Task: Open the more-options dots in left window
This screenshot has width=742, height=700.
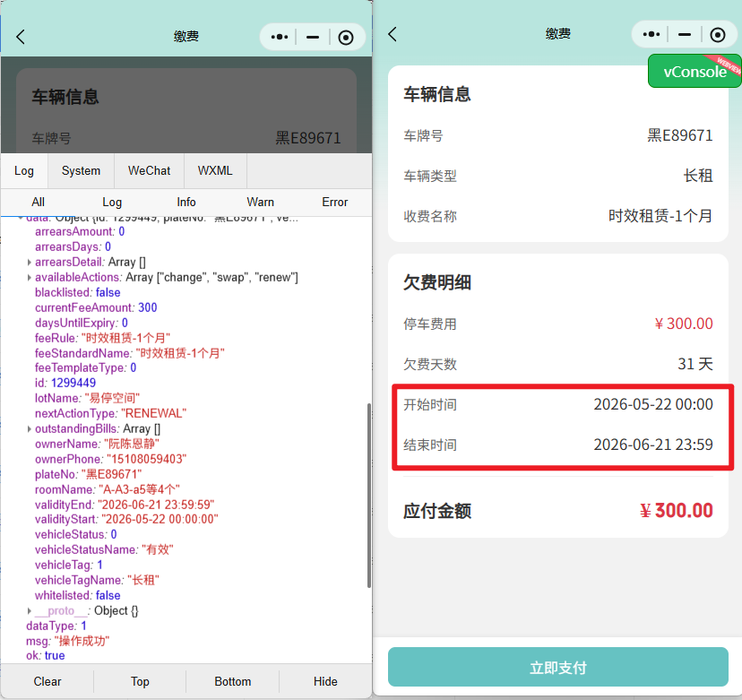Action: tap(280, 37)
